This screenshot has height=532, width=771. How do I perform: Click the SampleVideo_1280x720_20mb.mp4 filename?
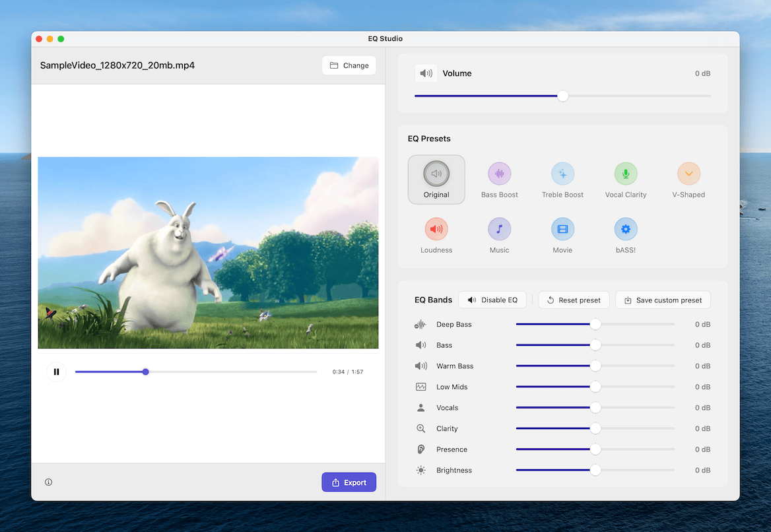pos(117,65)
